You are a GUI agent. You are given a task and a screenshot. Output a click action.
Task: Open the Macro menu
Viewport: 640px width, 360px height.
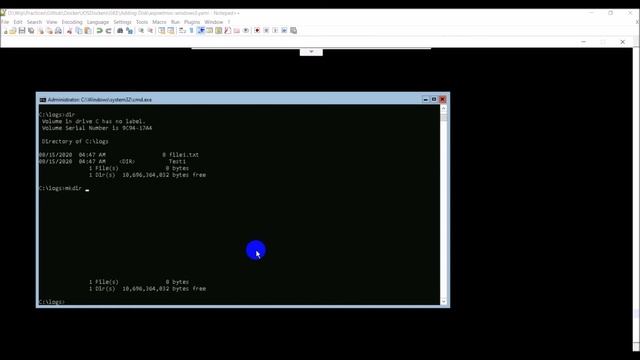[159, 22]
